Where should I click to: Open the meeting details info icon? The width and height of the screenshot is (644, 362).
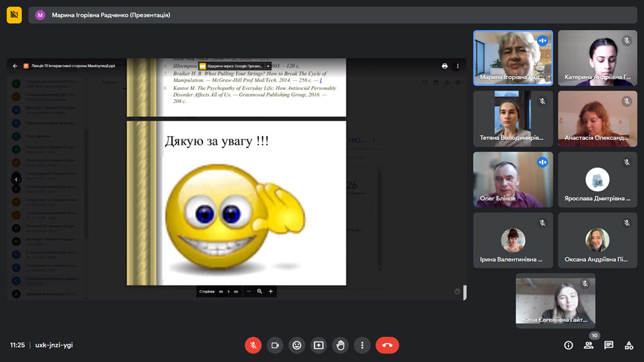pyautogui.click(x=568, y=345)
